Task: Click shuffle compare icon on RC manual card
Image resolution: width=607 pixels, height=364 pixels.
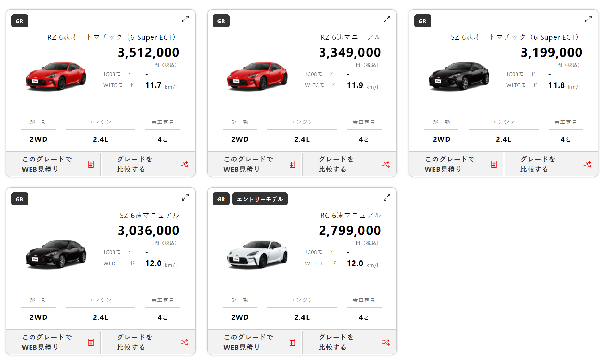Action: point(386,342)
